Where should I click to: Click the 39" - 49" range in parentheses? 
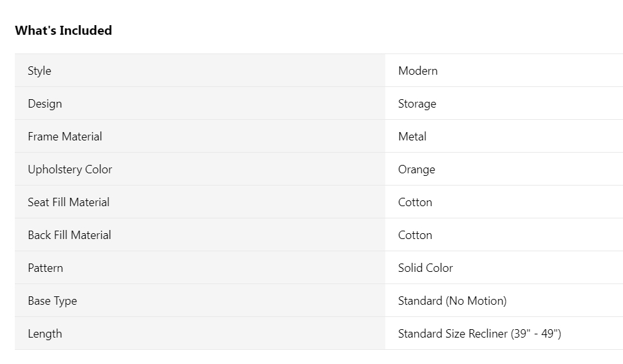(536, 334)
